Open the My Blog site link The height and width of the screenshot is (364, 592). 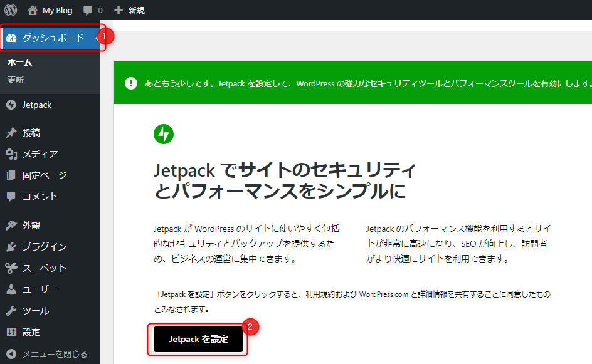pyautogui.click(x=58, y=10)
